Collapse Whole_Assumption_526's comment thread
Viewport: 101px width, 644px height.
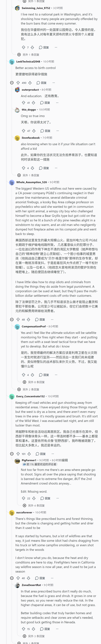pyautogui.click(x=12, y=320)
